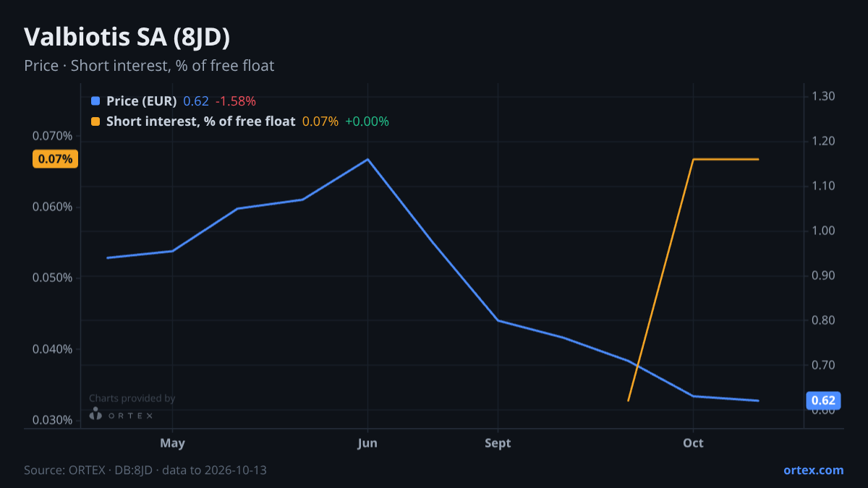Click the May x-axis label
The height and width of the screenshot is (488, 868).
(172, 443)
